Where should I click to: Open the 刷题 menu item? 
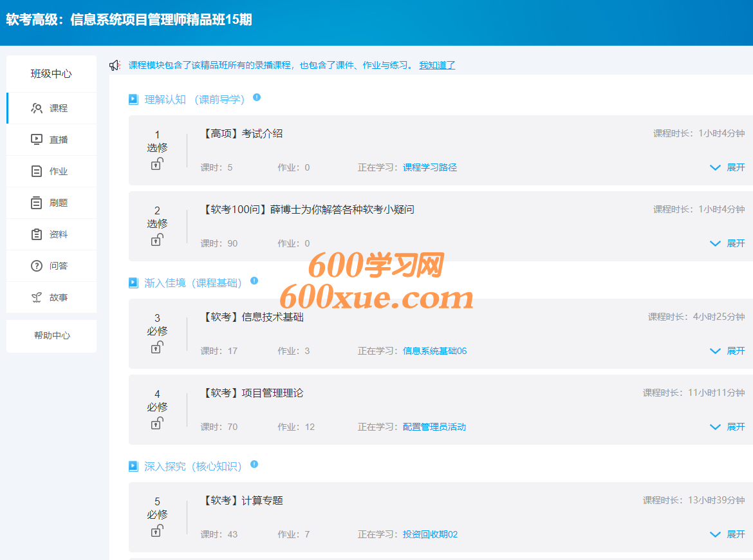(x=51, y=203)
